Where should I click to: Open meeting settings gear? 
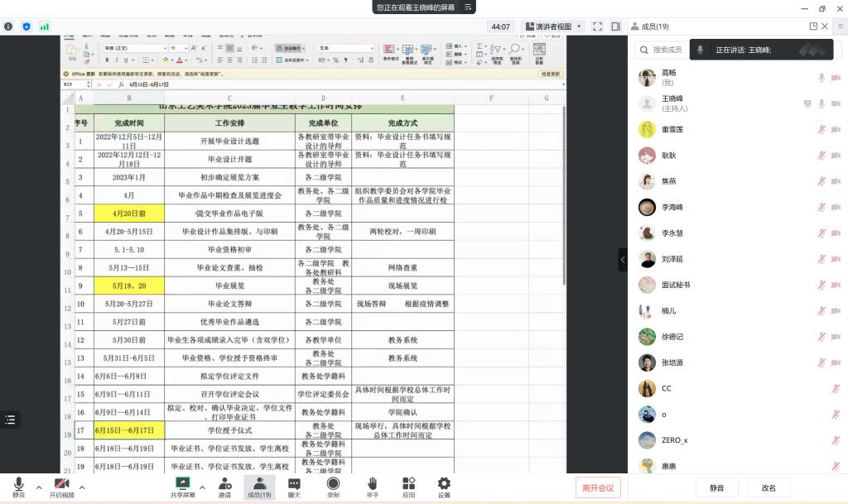(444, 487)
